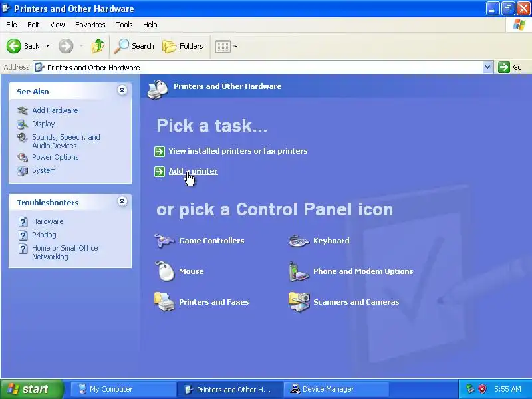The image size is (532, 399).
Task: Open Home or Small Office Networking troubleshooter
Action: pyautogui.click(x=65, y=252)
